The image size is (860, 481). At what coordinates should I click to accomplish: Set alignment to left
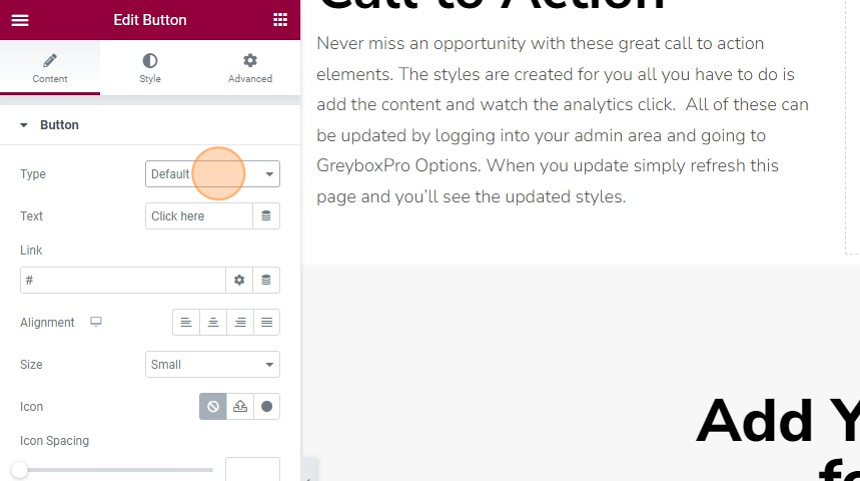(x=186, y=322)
